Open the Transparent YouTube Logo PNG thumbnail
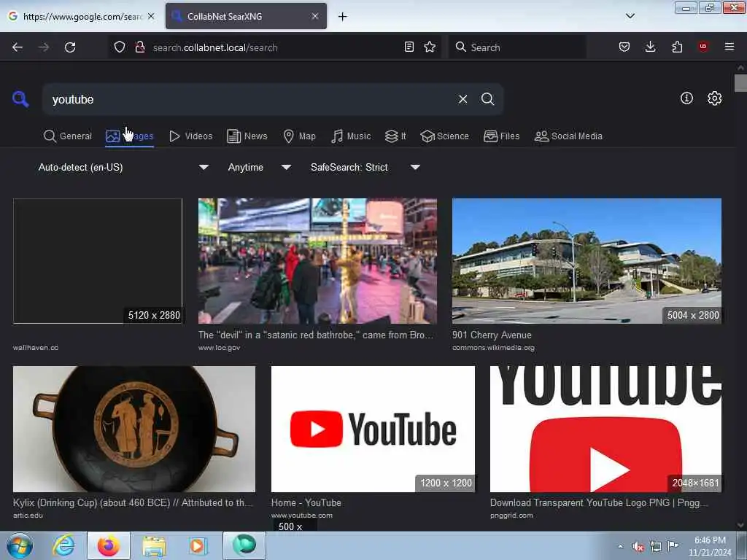 [605, 429]
